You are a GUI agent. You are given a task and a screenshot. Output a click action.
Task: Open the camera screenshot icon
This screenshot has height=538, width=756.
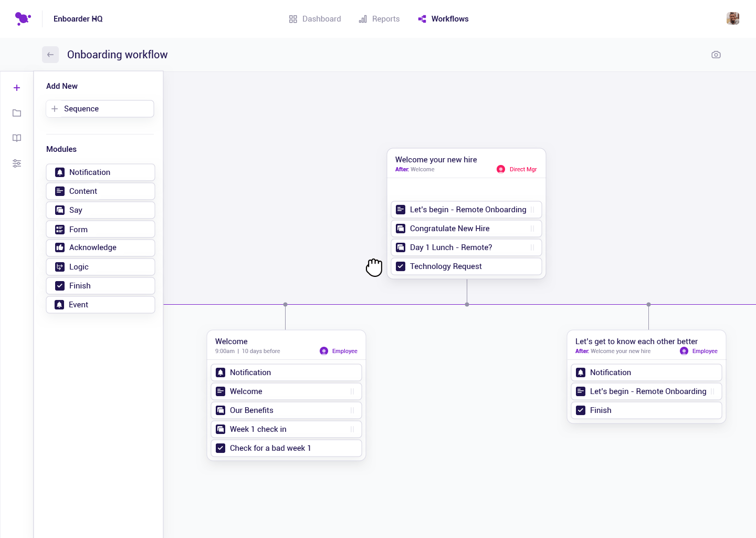(x=716, y=55)
